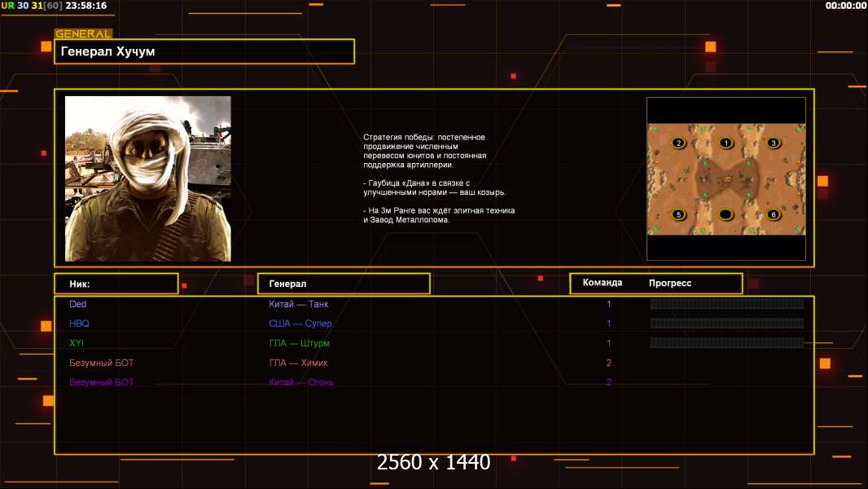Click start position 1 on the minimap

click(726, 143)
